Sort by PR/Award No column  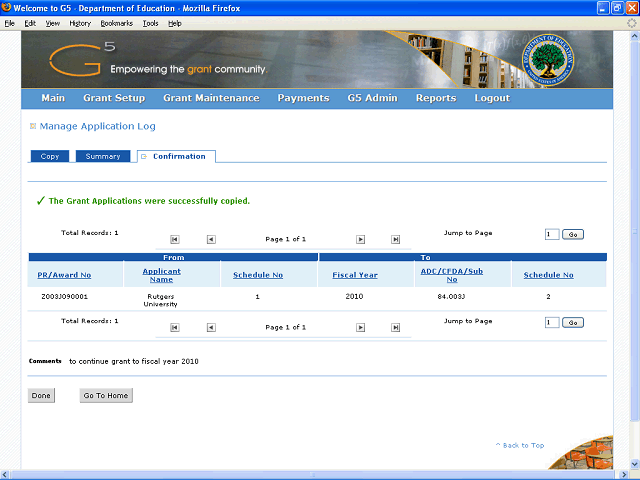coord(64,275)
